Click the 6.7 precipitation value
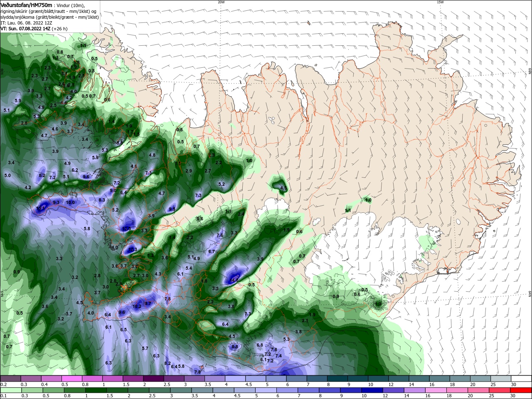Viewport: 532px width, 399px height. [x=212, y=251]
